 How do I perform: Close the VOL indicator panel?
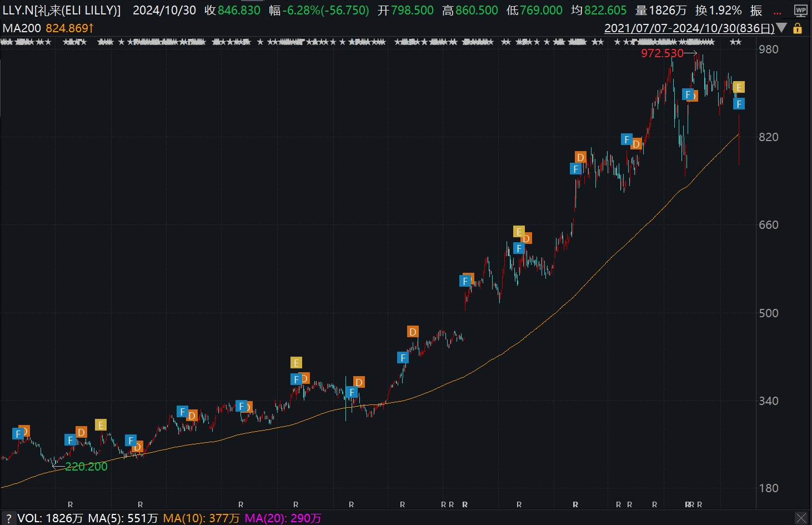coord(801,518)
